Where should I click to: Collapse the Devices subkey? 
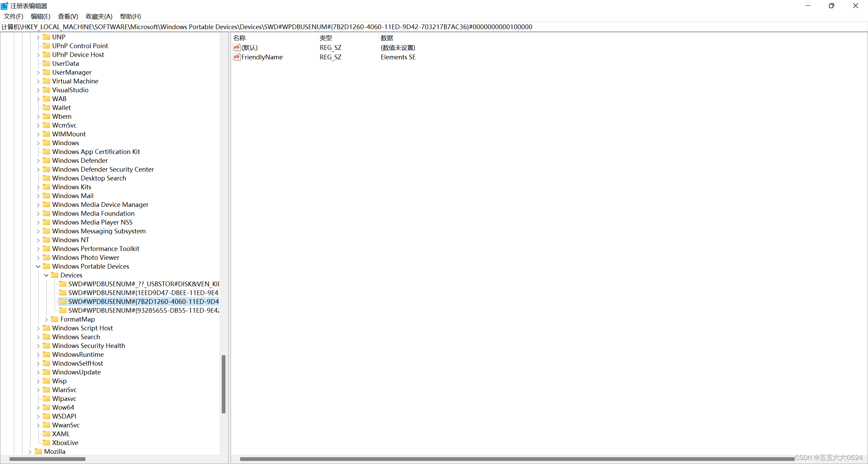(x=46, y=275)
